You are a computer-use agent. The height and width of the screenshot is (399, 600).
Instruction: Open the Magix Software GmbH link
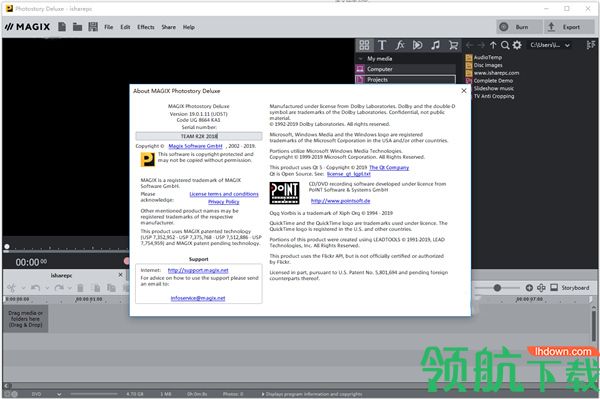click(x=195, y=146)
